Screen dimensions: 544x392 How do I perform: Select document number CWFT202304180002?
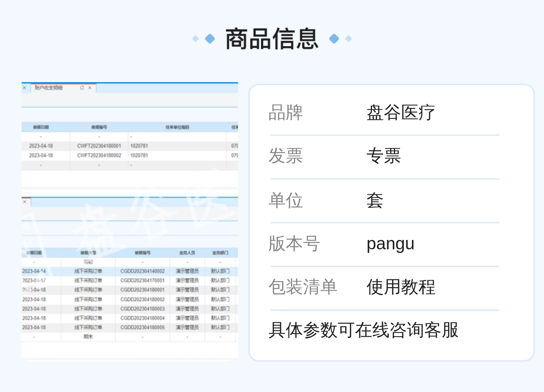99,155
